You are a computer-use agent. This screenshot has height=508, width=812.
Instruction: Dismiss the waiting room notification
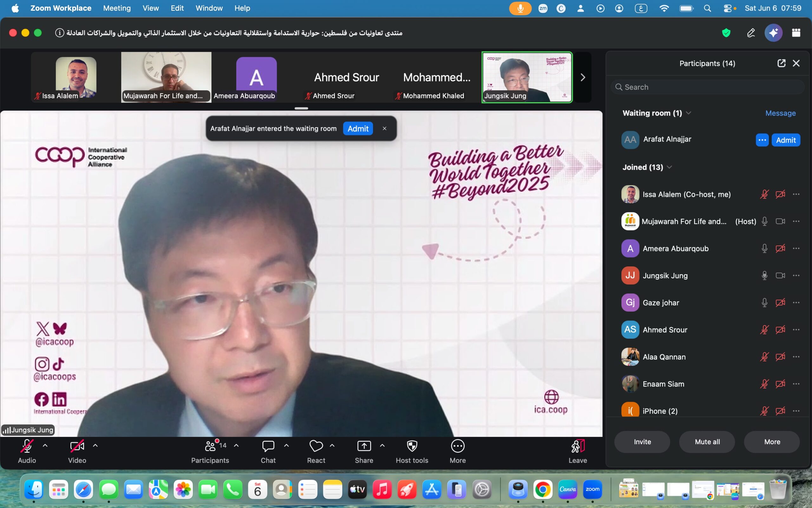384,128
